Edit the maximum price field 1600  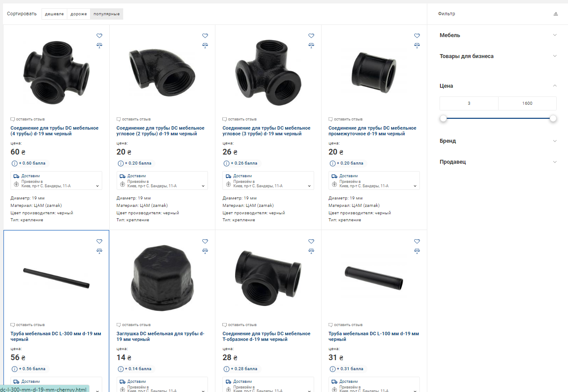527,103
